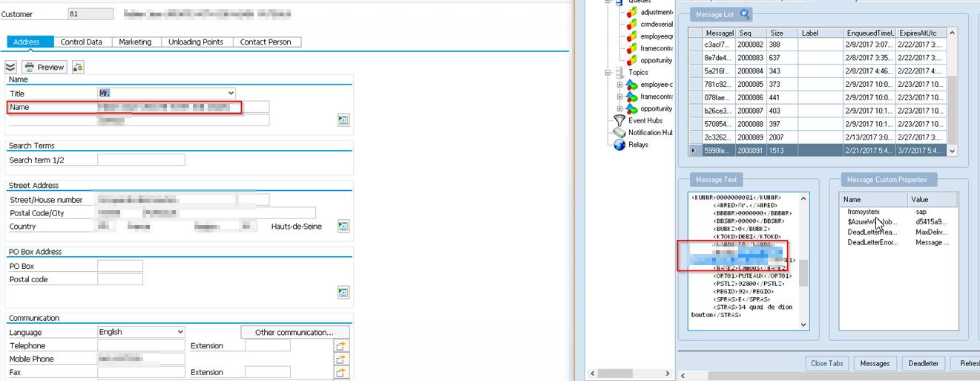The height and width of the screenshot is (381, 980).
Task: Select the Notification Hubs node
Action: [x=643, y=132]
